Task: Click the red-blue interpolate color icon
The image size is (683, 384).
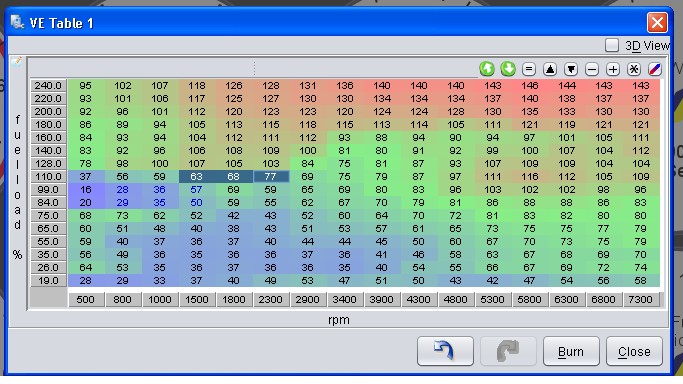Action: tap(655, 69)
